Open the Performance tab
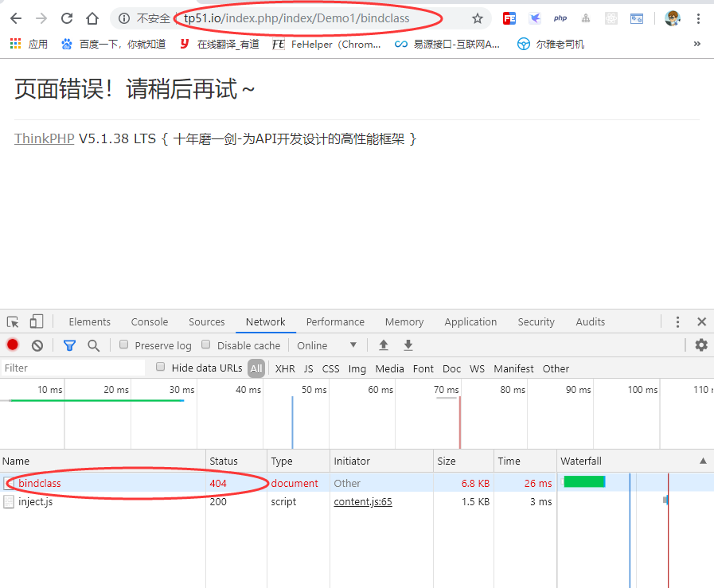The image size is (714, 588). pos(334,321)
